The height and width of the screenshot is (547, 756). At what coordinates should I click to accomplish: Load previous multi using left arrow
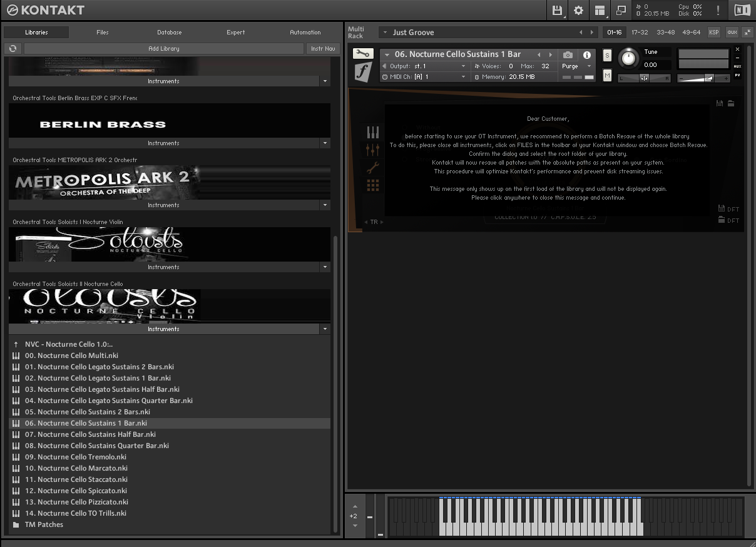pos(581,33)
